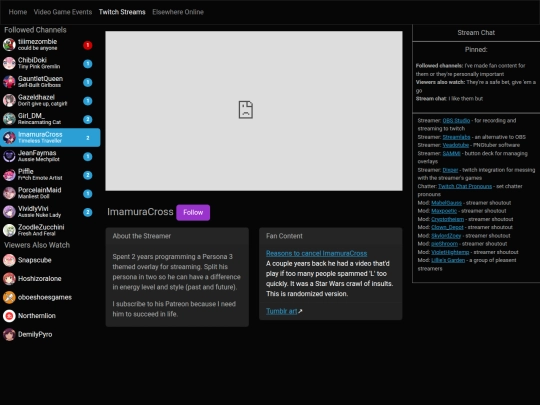The image size is (540, 405).
Task: Open the OBS Studio link in chat
Action: (456, 121)
